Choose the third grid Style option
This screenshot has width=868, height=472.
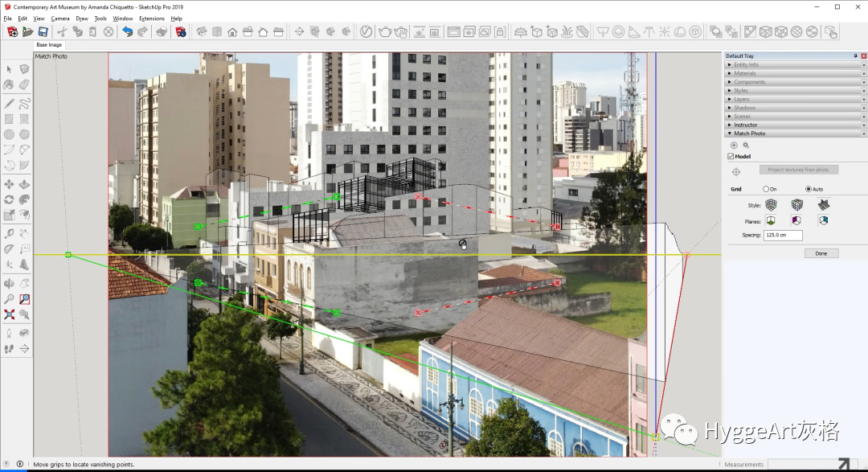pos(824,205)
